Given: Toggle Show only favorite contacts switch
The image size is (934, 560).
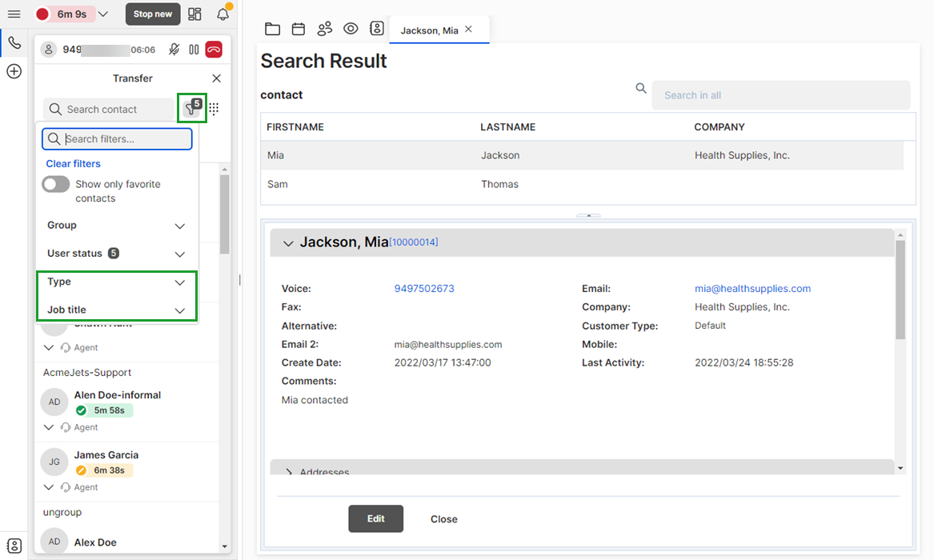Looking at the screenshot, I should coord(56,185).
